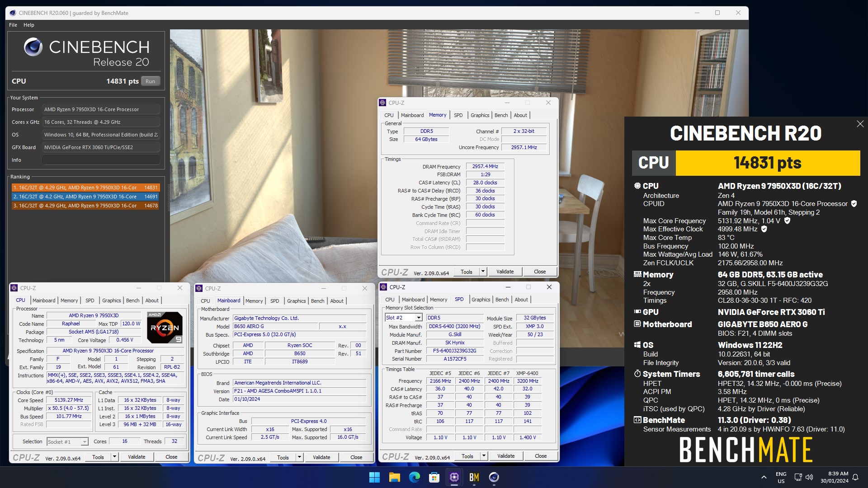Click Validate in CPU-Z Memory window
The width and height of the screenshot is (868, 488).
pos(505,272)
